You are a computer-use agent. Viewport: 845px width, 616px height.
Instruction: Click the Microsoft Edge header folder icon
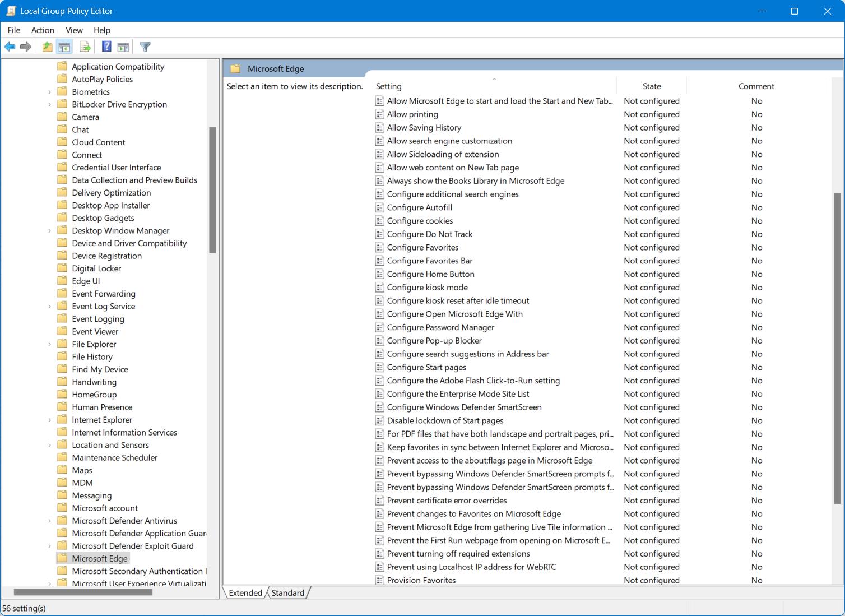235,68
